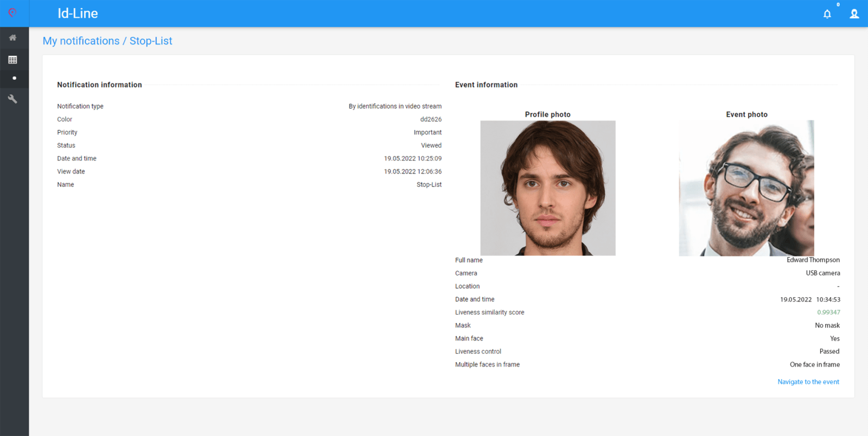
Task: Click the Notification information section heading
Action: click(x=99, y=85)
